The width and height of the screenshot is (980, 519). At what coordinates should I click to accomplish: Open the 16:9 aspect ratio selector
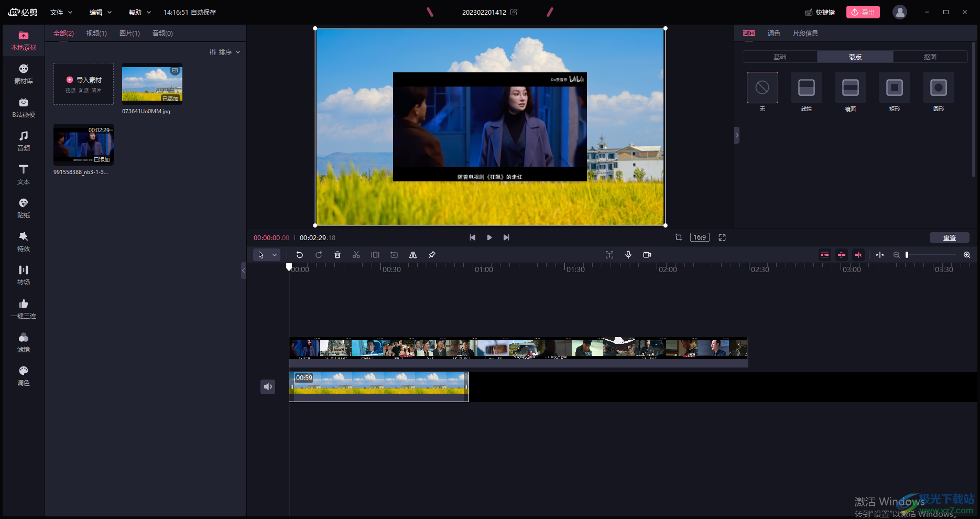pyautogui.click(x=700, y=237)
